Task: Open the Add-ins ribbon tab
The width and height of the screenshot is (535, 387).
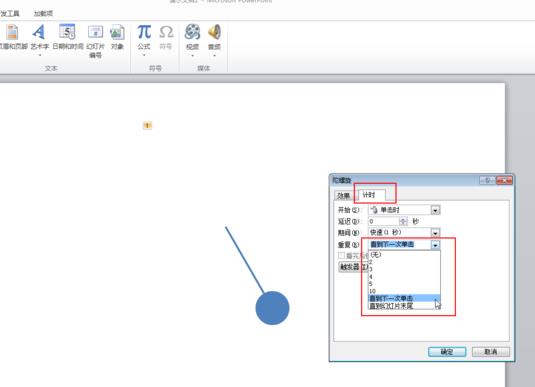Action: tap(43, 14)
